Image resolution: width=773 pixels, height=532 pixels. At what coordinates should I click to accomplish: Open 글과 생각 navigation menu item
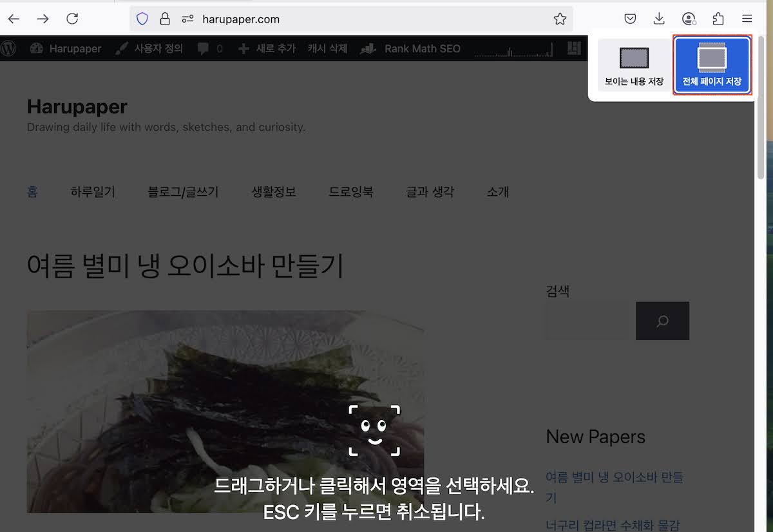click(x=430, y=192)
